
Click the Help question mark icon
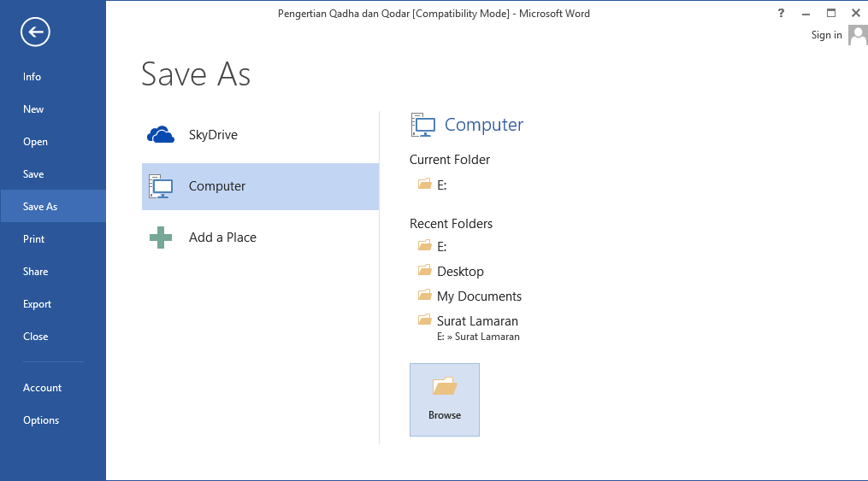pos(781,13)
